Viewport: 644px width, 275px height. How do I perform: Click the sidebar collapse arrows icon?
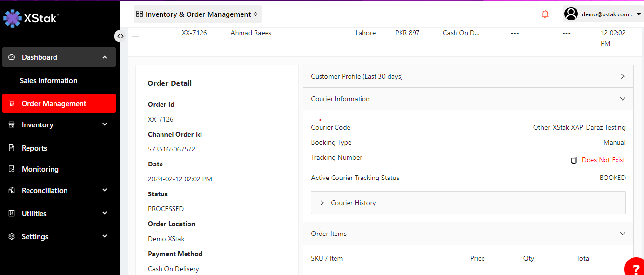click(121, 36)
